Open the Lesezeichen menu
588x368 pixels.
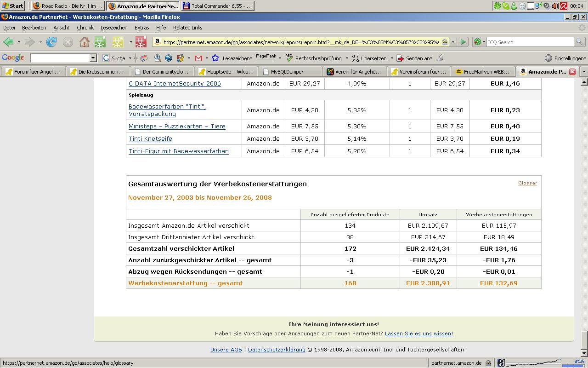[x=113, y=28]
